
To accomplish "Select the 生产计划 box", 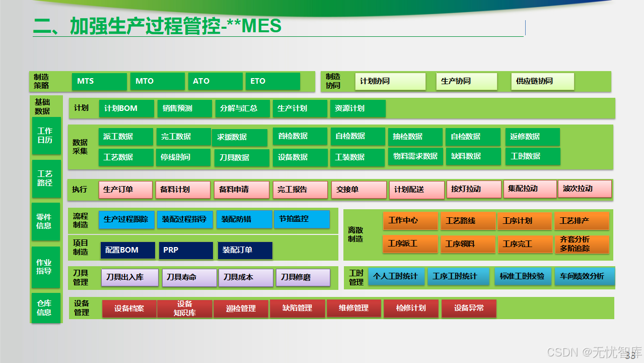I will coord(300,108).
